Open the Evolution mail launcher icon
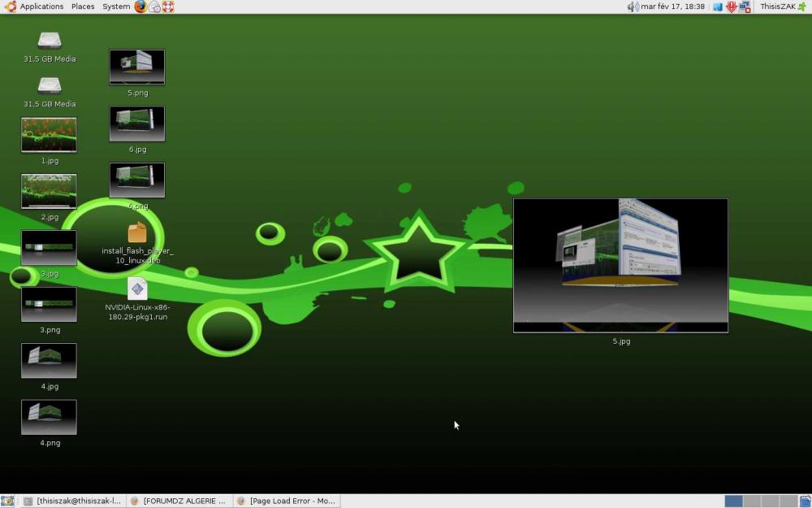This screenshot has width=812, height=508. 154,7
